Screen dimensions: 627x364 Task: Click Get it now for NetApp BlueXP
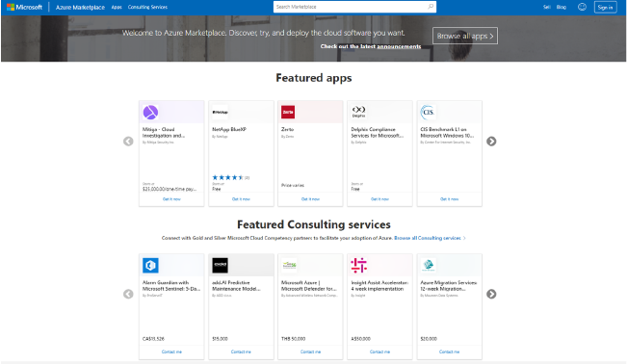click(241, 198)
